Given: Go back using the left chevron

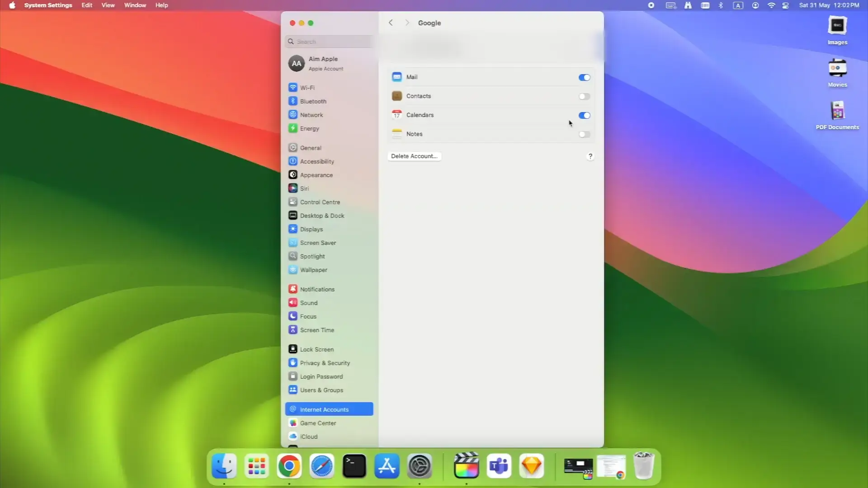Looking at the screenshot, I should (x=391, y=23).
